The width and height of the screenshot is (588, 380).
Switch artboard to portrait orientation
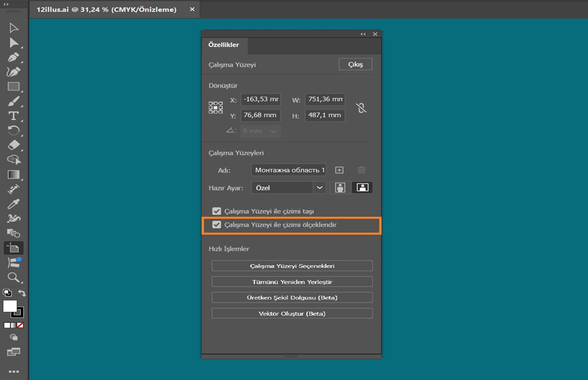pos(340,187)
